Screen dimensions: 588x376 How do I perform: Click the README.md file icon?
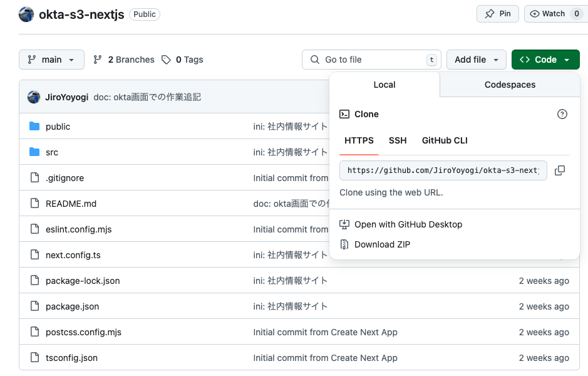click(x=34, y=204)
